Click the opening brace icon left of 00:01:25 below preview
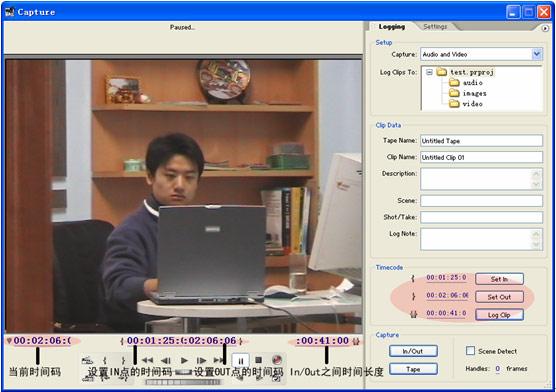The width and height of the screenshot is (556, 392). tap(122, 341)
